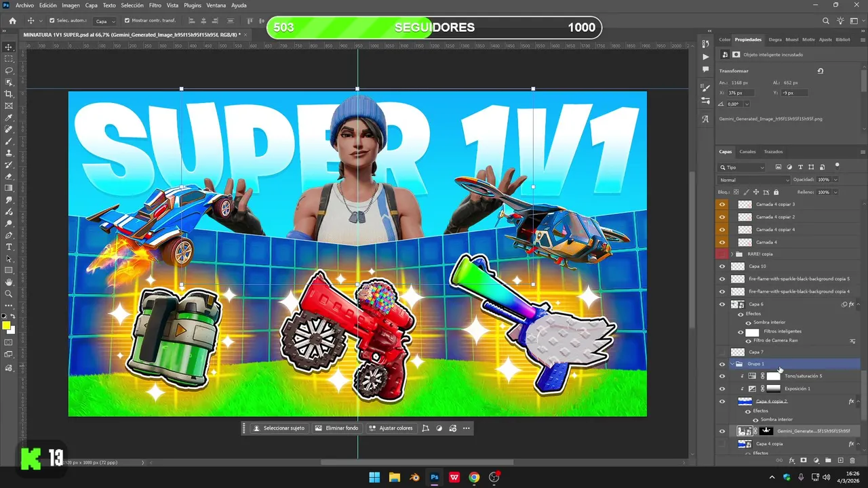The width and height of the screenshot is (868, 488).
Task: Filter layers by type layers icon
Action: [x=800, y=167]
